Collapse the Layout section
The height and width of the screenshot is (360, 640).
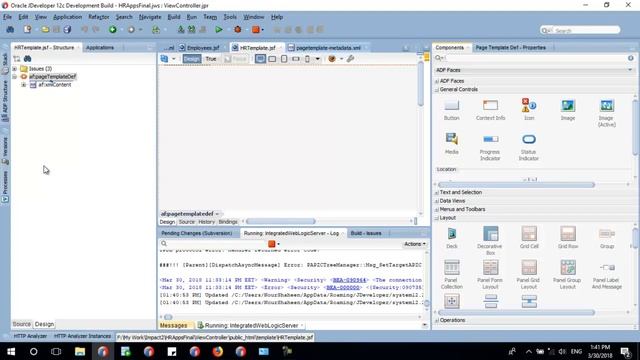click(x=437, y=218)
